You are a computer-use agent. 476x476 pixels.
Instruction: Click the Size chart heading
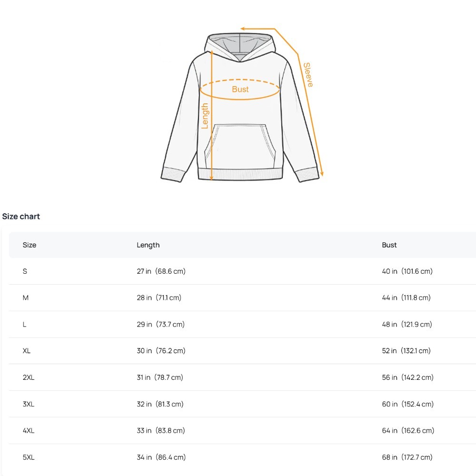click(x=21, y=217)
